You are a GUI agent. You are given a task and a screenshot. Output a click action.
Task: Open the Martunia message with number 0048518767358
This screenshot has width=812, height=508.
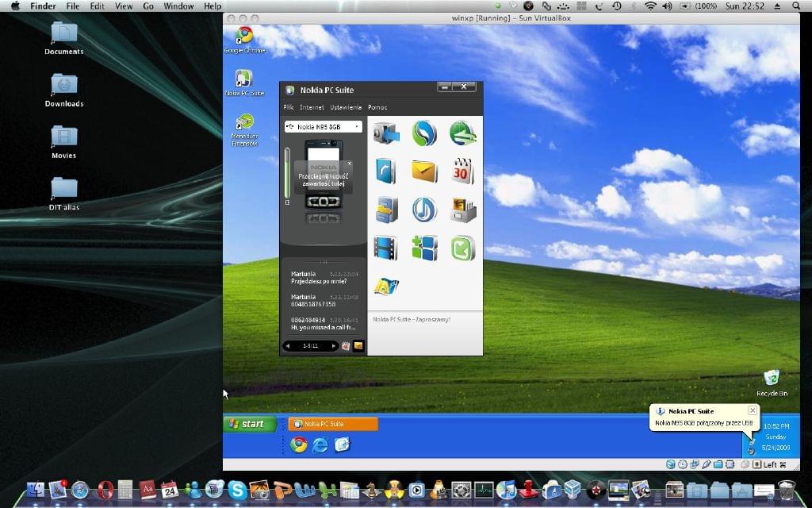click(x=324, y=301)
